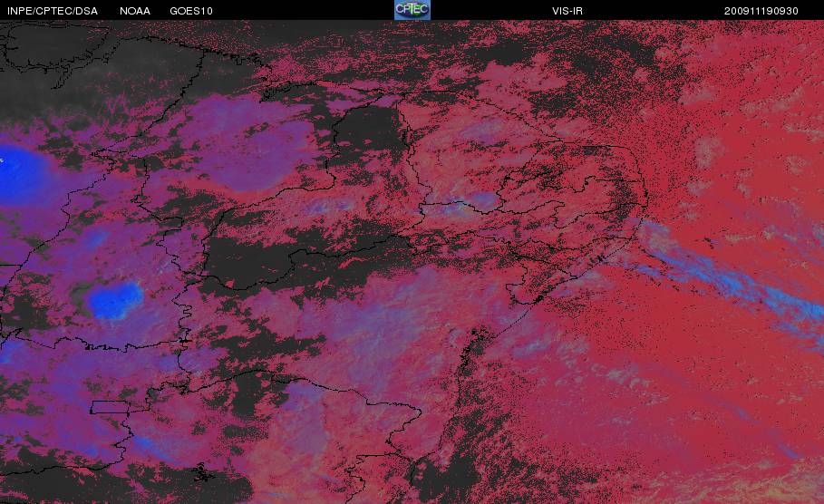Click the GOES10 satellite label
This screenshot has height=504, width=824.
(191, 11)
